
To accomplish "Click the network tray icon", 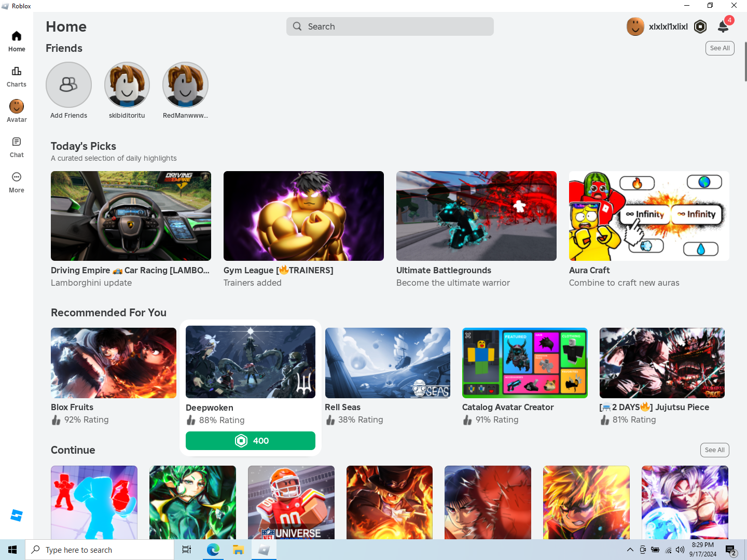I will tap(668, 550).
